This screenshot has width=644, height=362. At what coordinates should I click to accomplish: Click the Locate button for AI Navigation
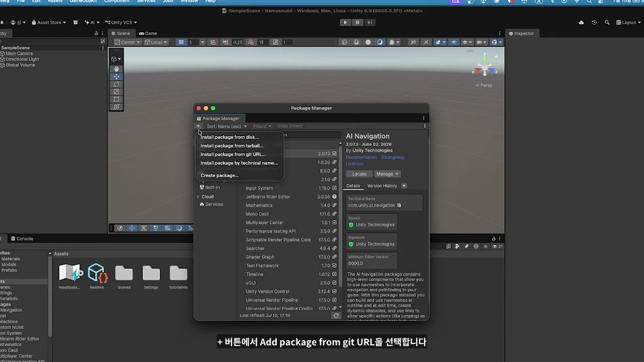(x=359, y=174)
